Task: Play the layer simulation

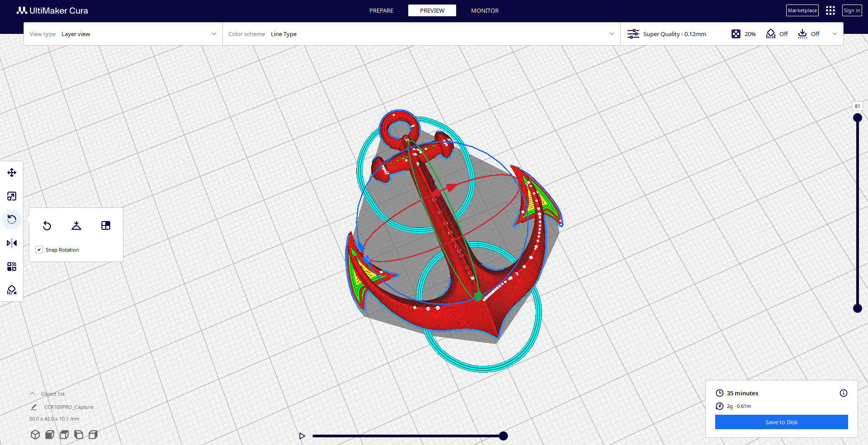Action: [x=302, y=436]
